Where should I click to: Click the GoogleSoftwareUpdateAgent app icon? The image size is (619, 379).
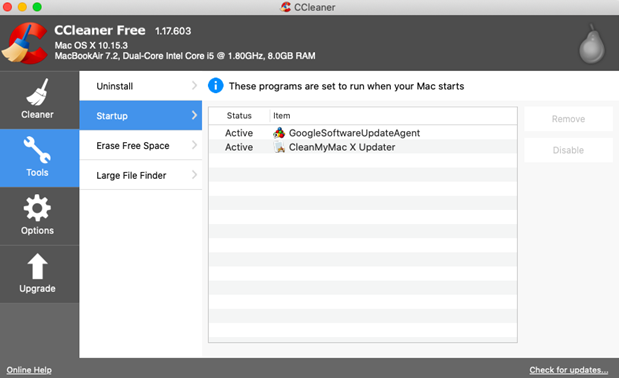point(279,133)
